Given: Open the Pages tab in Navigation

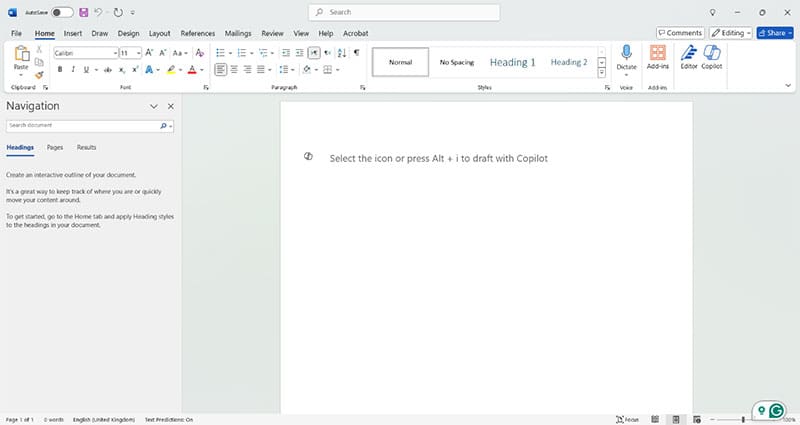Looking at the screenshot, I should [55, 147].
